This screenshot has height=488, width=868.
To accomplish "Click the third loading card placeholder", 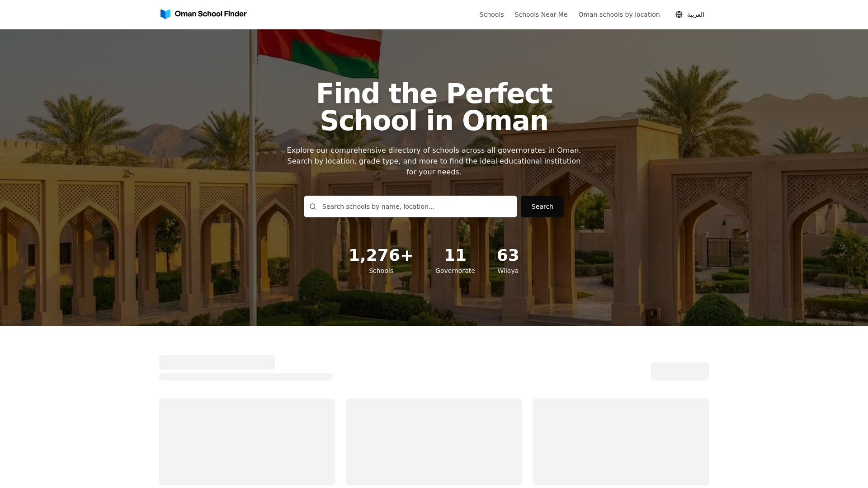I will pos(621,442).
